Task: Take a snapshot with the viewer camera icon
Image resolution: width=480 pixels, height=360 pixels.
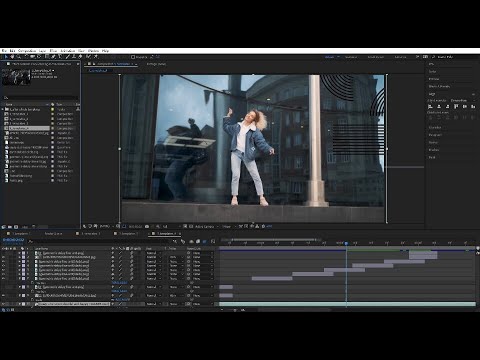Action: [x=147, y=226]
